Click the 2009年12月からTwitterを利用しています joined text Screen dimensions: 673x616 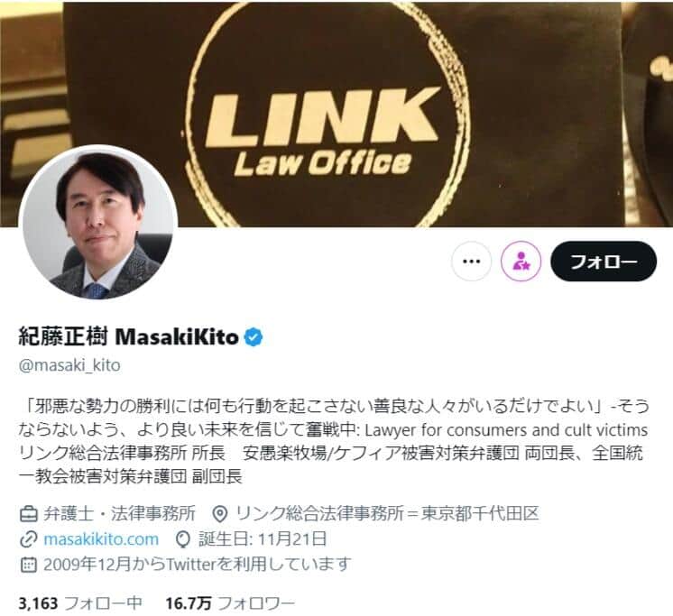[198, 565]
